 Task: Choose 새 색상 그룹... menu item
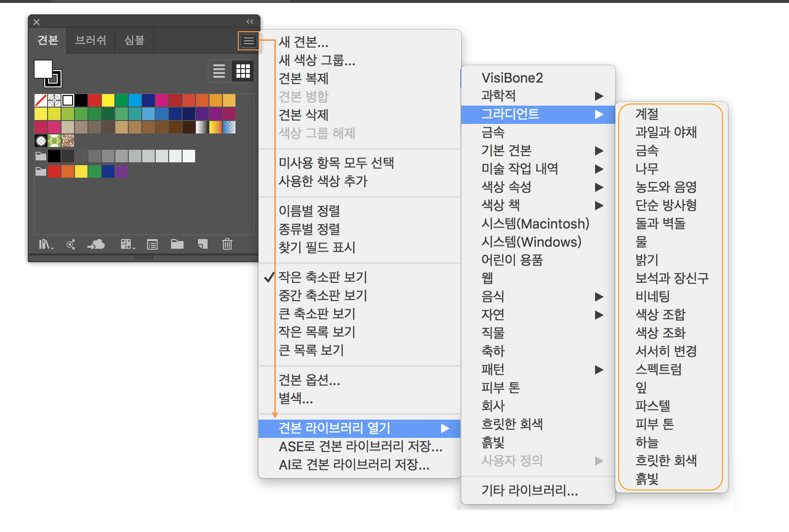tap(359, 60)
